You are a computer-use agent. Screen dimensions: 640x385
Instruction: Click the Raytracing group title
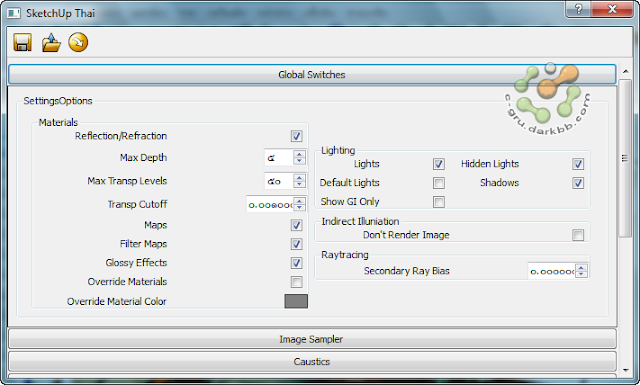[344, 255]
